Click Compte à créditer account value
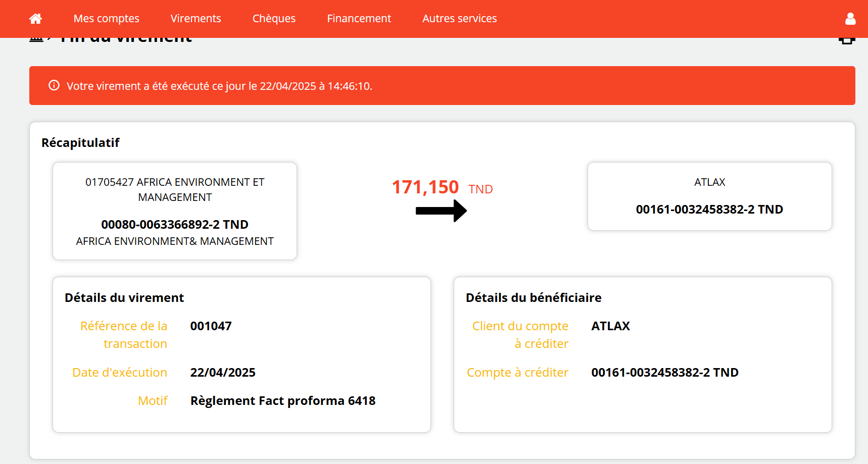Screen dimensions: 868x464 click(x=664, y=373)
